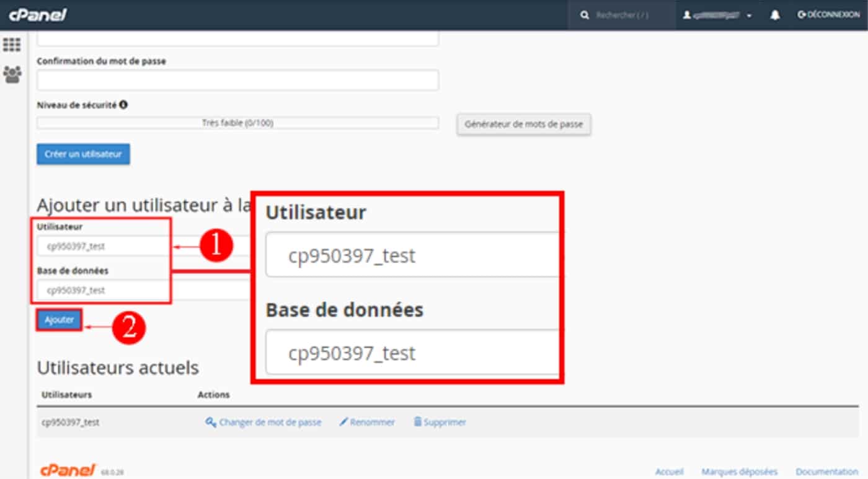Open the apps grid icon in the sidebar
Screen dimensions: 868x479
pos(12,45)
